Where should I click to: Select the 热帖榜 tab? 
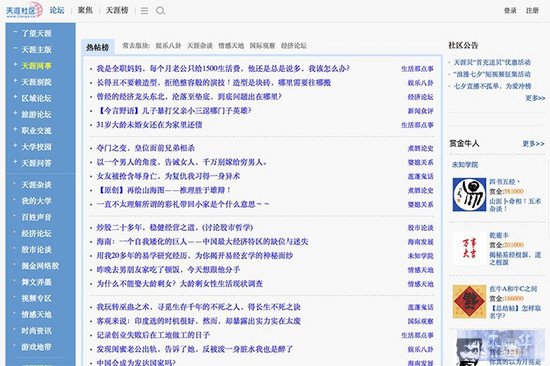pyautogui.click(x=98, y=47)
